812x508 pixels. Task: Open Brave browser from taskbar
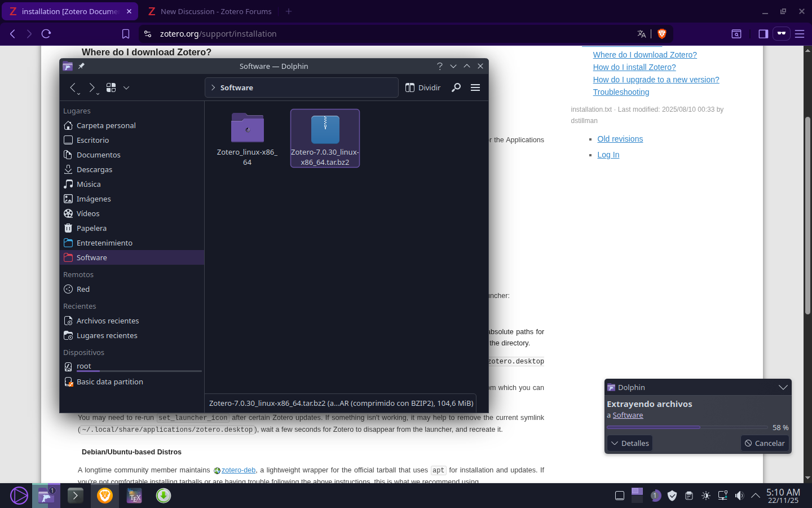pos(105,496)
